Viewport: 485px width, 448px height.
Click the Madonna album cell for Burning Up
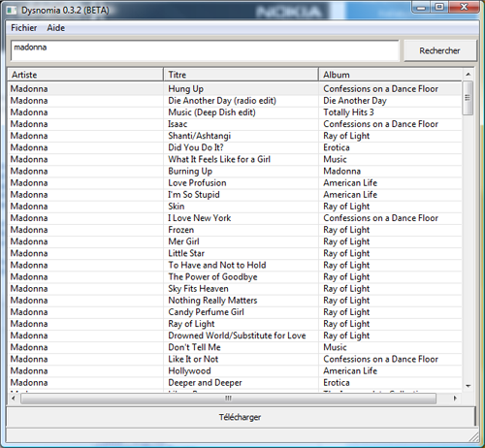[x=342, y=171]
